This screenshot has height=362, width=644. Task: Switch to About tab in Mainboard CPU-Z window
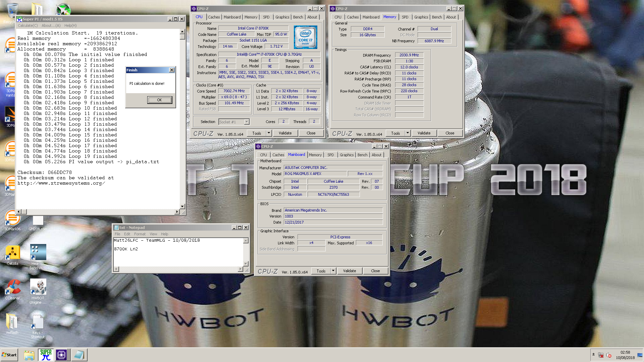tap(376, 155)
